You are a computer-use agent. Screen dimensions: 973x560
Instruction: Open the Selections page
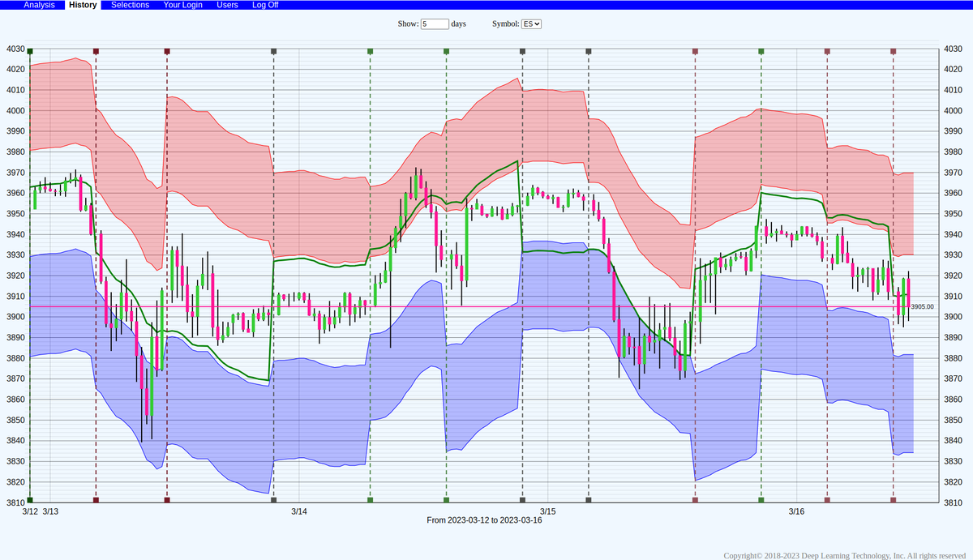pos(130,5)
